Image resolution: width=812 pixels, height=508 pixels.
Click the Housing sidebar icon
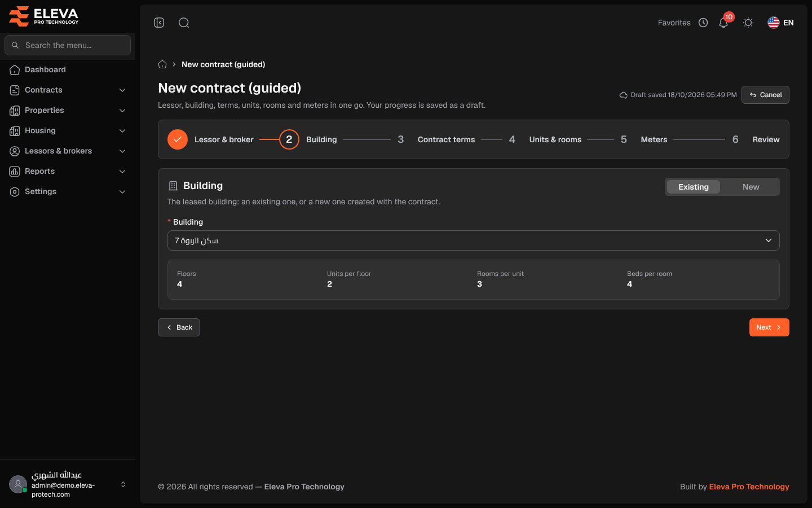pos(15,131)
